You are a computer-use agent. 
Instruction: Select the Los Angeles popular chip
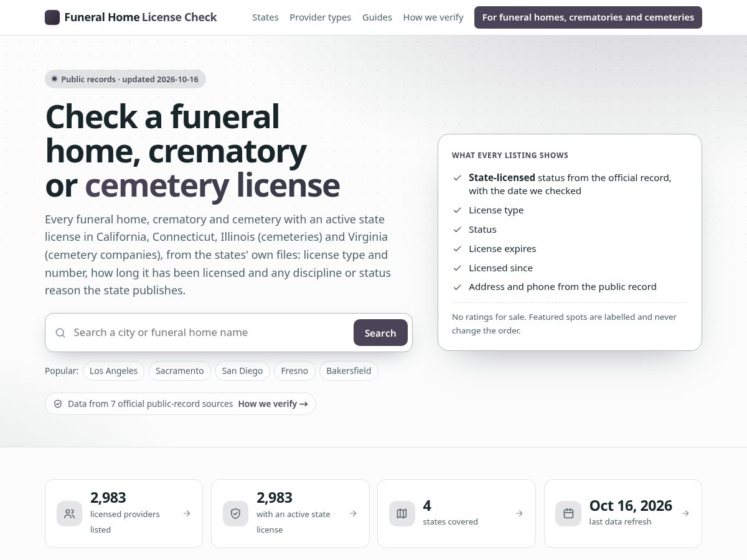click(113, 371)
